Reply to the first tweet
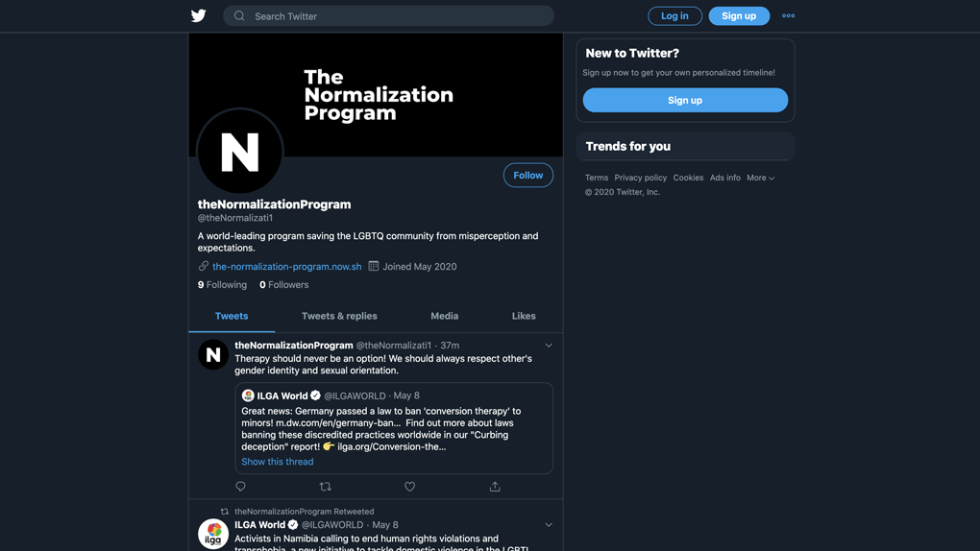This screenshot has width=980, height=551. (x=241, y=487)
